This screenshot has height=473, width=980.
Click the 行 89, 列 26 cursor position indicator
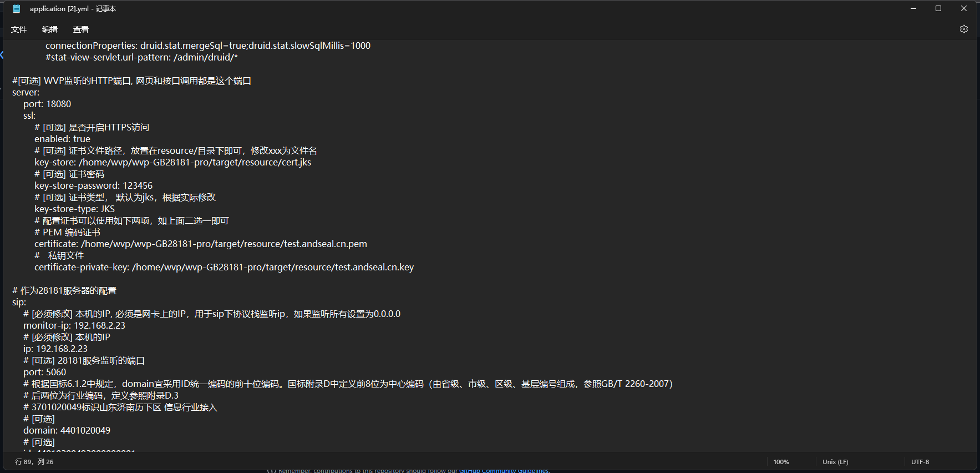[34, 462]
